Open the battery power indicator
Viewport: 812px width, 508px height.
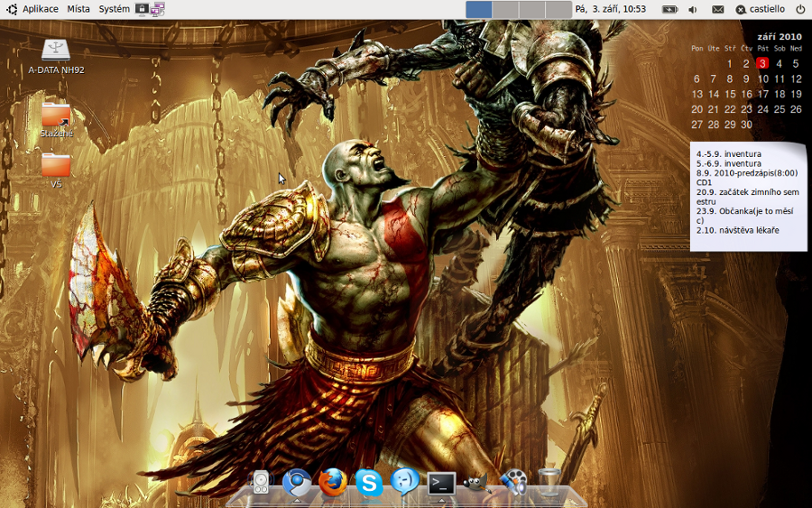[669, 9]
